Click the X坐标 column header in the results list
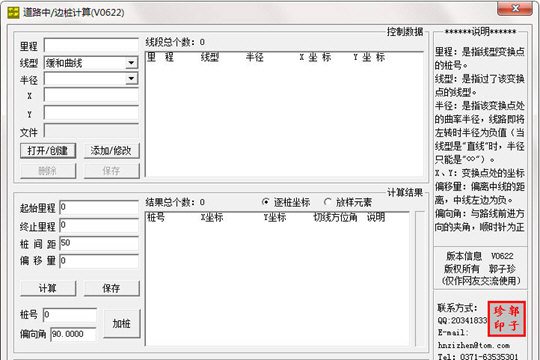The height and width of the screenshot is (360, 540). [x=212, y=217]
